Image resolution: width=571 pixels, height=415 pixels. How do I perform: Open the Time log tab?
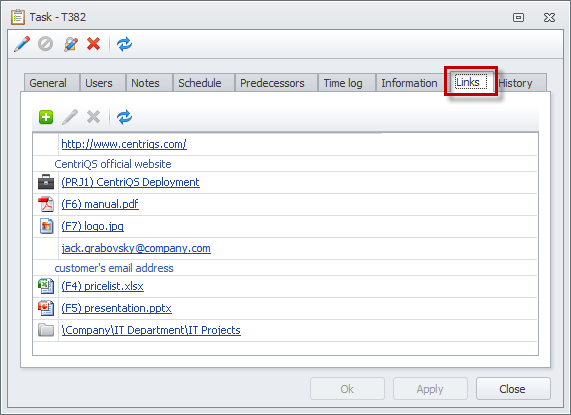pos(343,83)
